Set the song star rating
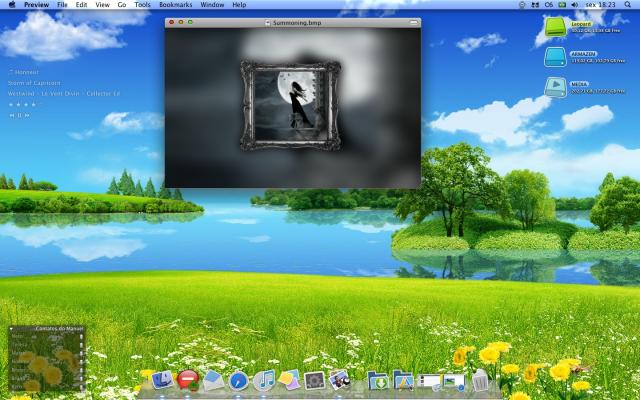 [23, 104]
